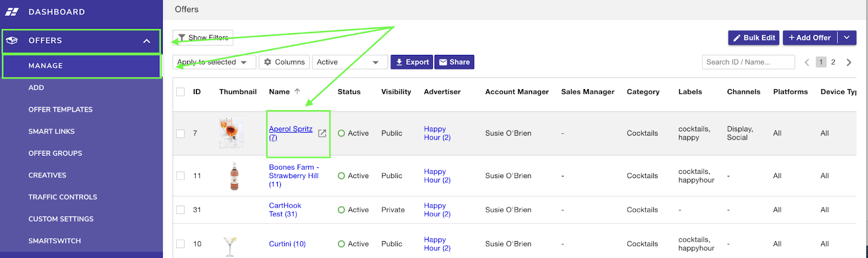The height and width of the screenshot is (258, 868).
Task: Click the dashboard logo icon
Action: coord(12,11)
